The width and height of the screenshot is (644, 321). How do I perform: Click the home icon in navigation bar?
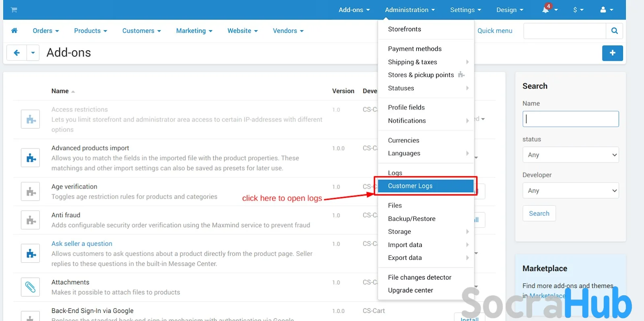tap(14, 31)
